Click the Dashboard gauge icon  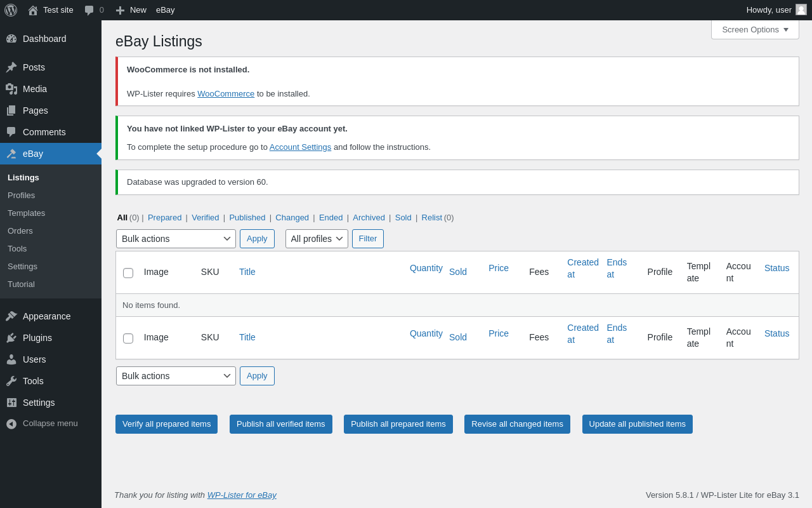point(11,39)
